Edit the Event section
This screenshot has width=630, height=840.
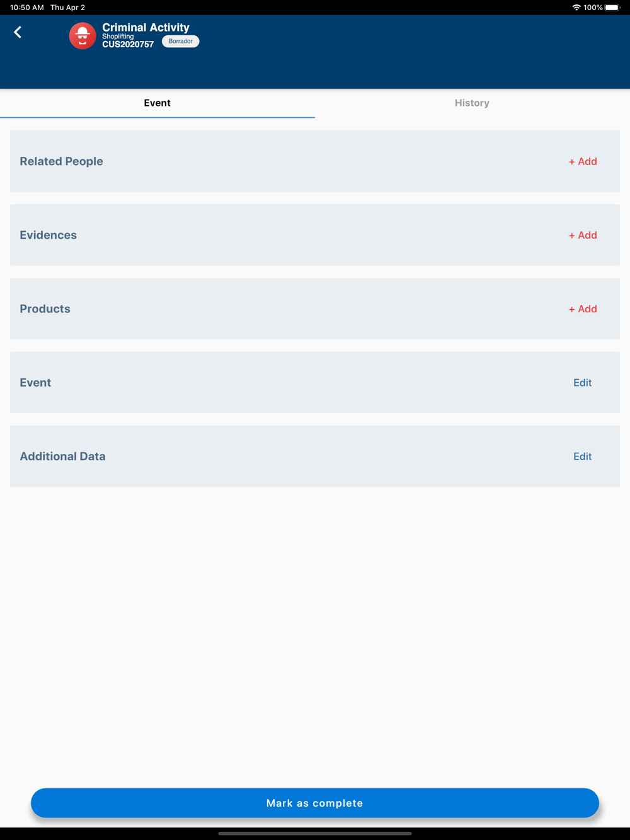pyautogui.click(x=583, y=383)
